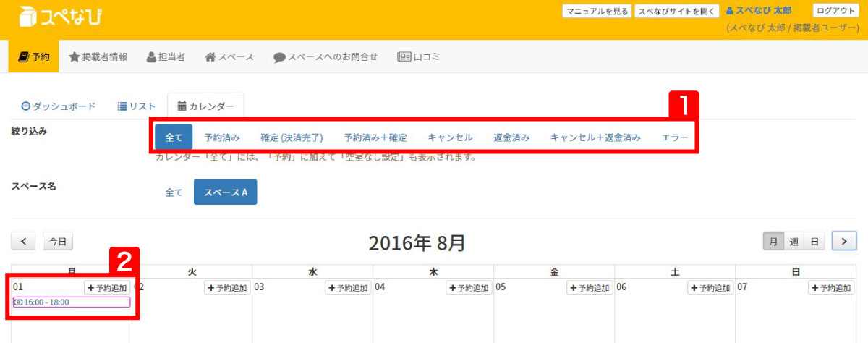This screenshot has height=343, width=868.
Task: Click the 木 weekday header
Action: [434, 272]
